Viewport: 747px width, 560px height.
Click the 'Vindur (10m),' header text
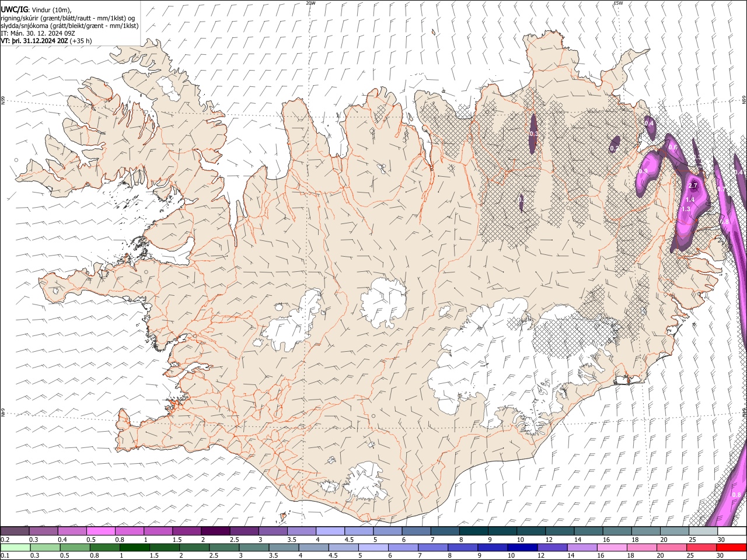(x=52, y=10)
